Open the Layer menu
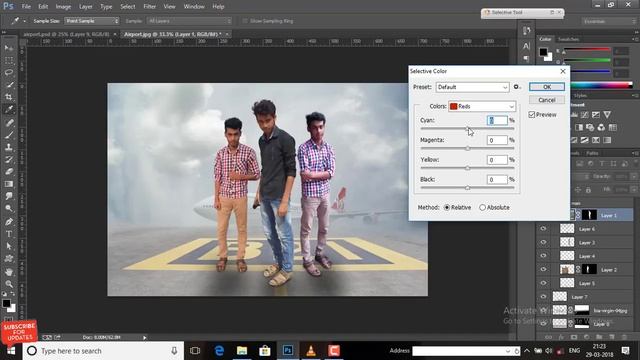 tap(86, 7)
